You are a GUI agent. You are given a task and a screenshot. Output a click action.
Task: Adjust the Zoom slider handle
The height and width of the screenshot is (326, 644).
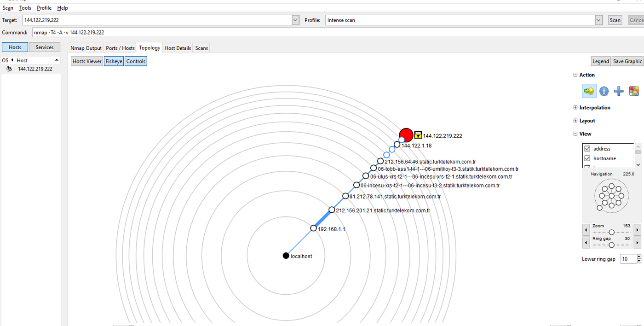(611, 232)
